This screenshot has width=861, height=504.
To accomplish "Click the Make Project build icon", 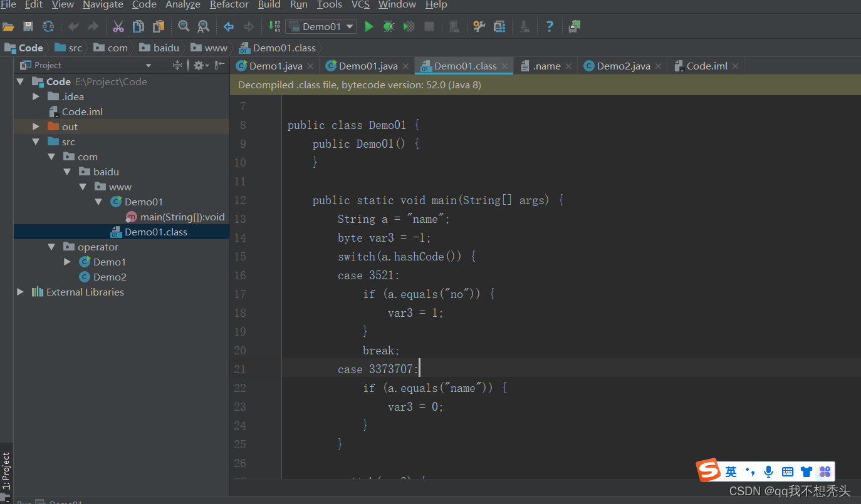I will coord(274,26).
